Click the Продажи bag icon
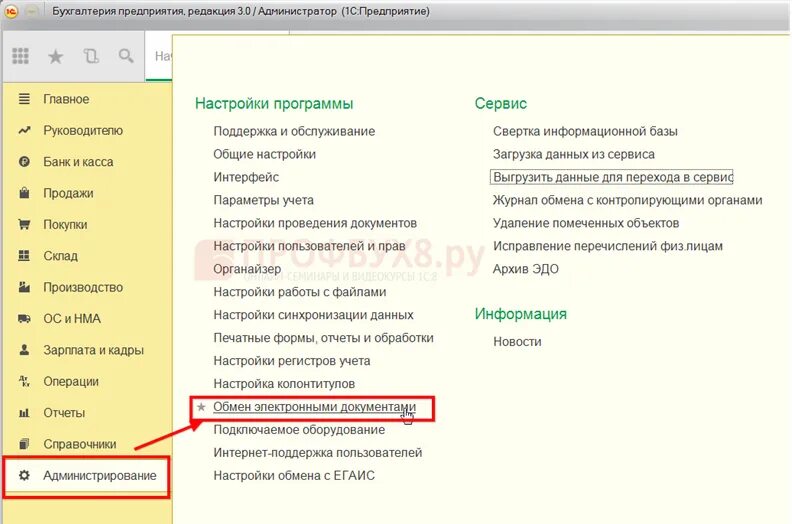 coord(24,193)
